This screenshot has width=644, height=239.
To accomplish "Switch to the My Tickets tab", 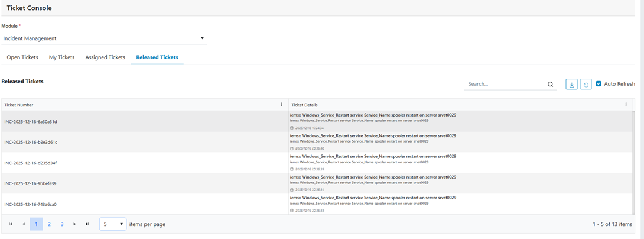I will 61,57.
